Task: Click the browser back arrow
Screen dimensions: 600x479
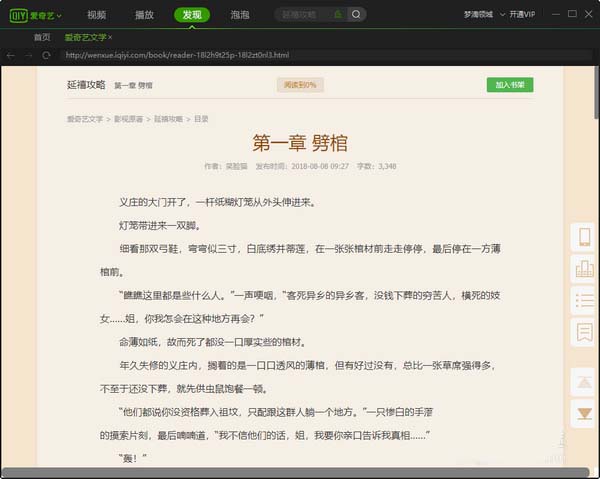Action: 11,55
